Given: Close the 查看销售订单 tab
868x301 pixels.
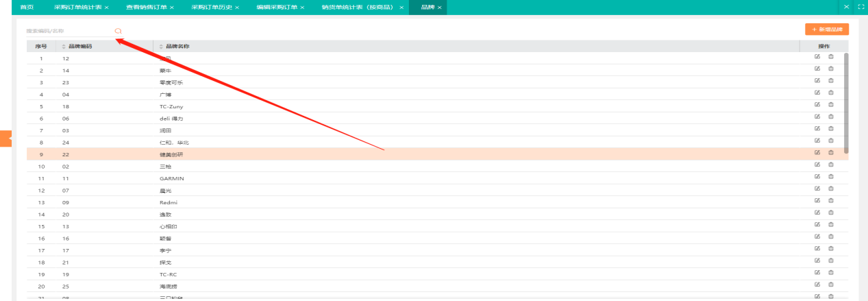Looking at the screenshot, I should click(171, 7).
